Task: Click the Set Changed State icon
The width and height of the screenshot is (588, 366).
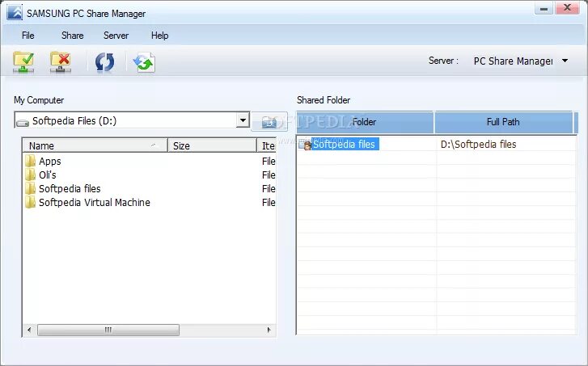Action: pos(144,62)
